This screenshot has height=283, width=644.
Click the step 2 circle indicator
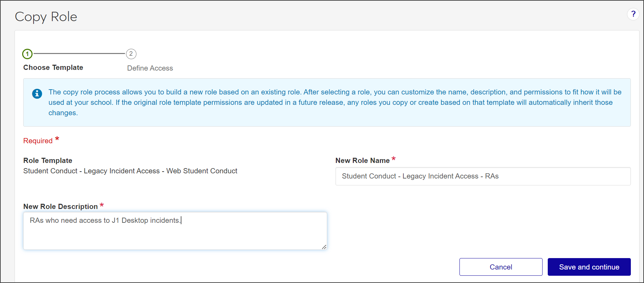click(131, 54)
